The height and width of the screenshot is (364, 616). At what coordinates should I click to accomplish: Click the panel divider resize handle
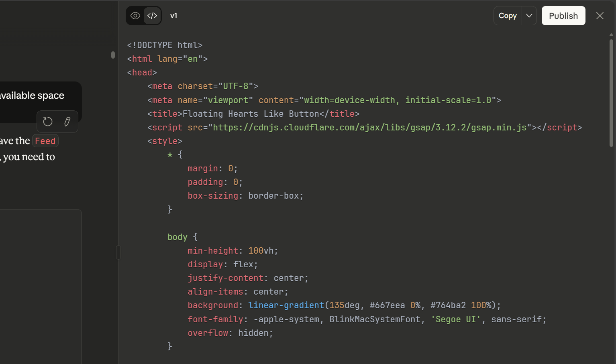point(118,252)
